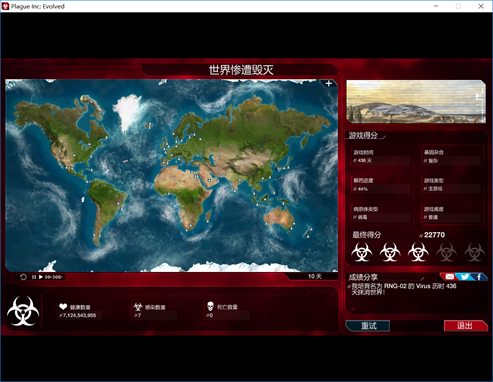Restart replay with the circular arrow icon
Image resolution: width=493 pixels, height=382 pixels.
(x=23, y=277)
